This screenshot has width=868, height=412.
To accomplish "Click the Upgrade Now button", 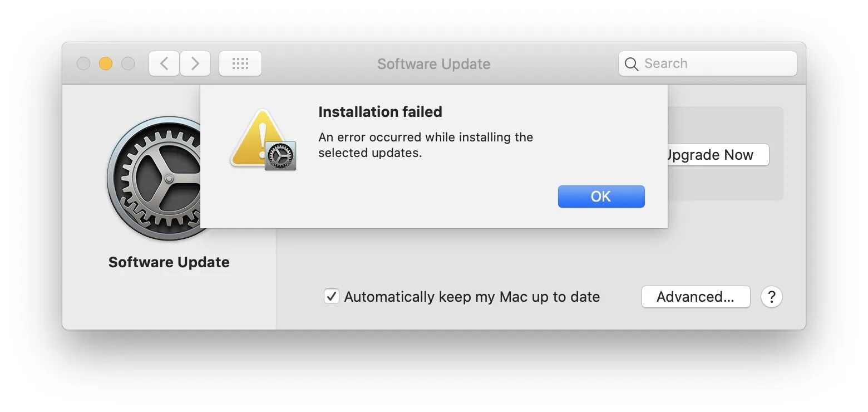I will pos(716,155).
